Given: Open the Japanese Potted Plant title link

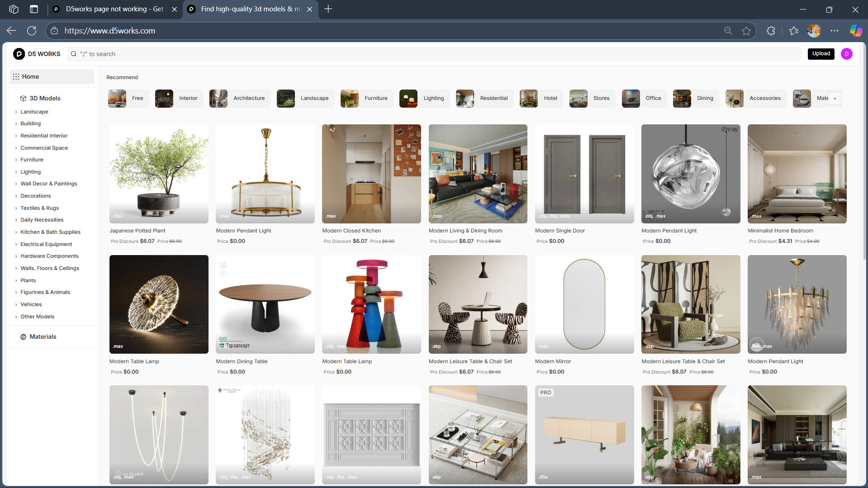Looking at the screenshot, I should pyautogui.click(x=137, y=231).
